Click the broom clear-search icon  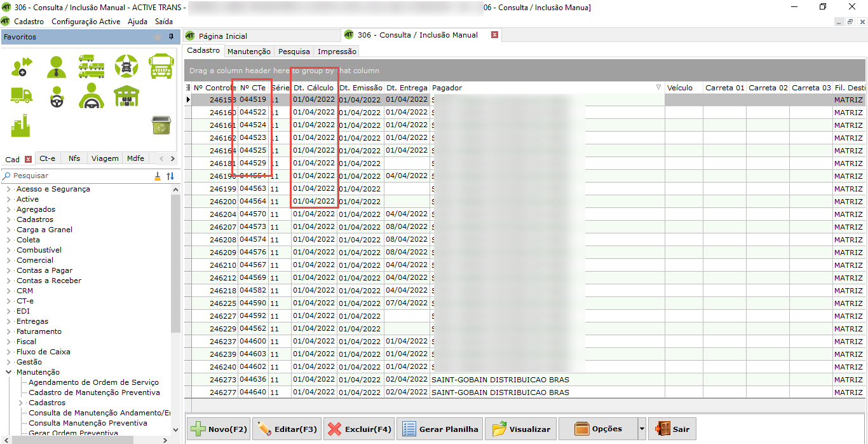point(158,176)
